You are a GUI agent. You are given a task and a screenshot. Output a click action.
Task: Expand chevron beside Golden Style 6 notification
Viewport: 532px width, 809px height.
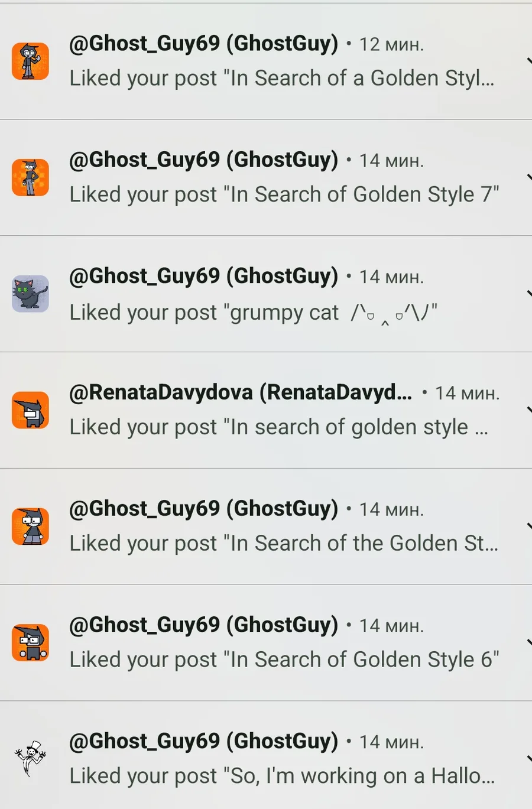coord(528,642)
